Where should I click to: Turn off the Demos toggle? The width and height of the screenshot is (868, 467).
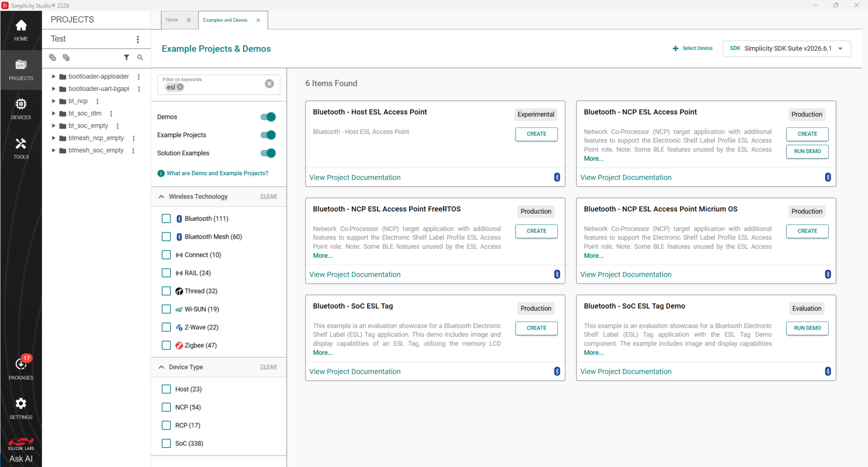(268, 117)
